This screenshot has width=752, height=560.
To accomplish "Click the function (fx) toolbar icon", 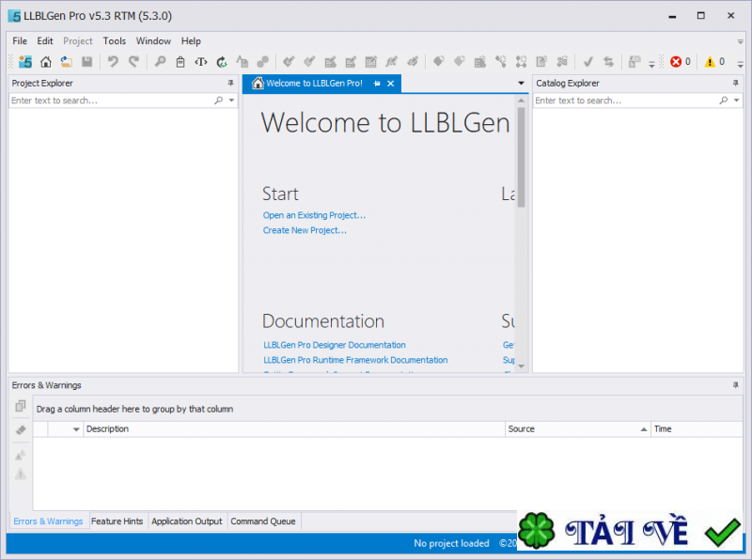I will [x=392, y=61].
